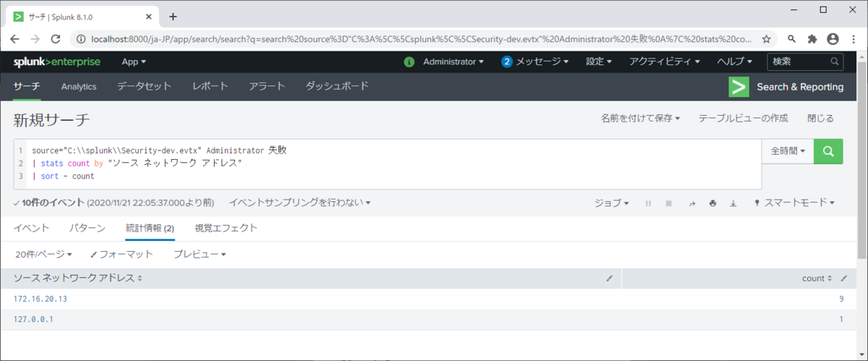The height and width of the screenshot is (361, 868).
Task: Open the ダッシュボード tab
Action: click(x=337, y=87)
